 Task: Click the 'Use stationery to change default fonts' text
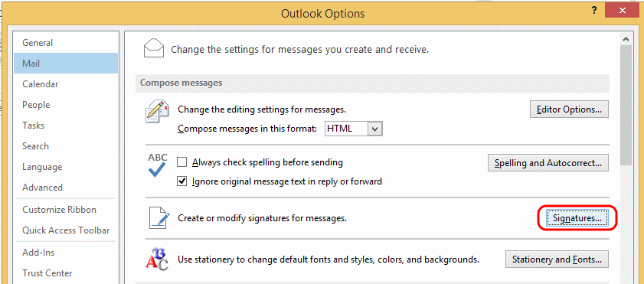pos(329,260)
